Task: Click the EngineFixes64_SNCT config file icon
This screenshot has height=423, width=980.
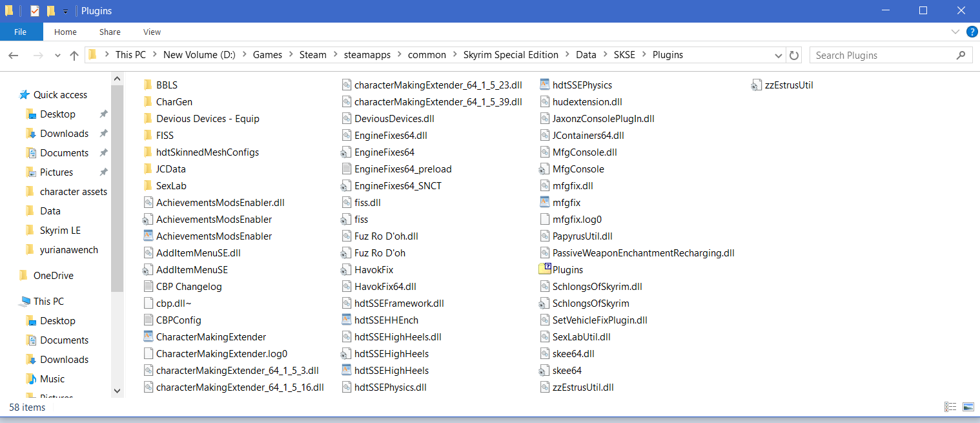Action: coord(347,186)
